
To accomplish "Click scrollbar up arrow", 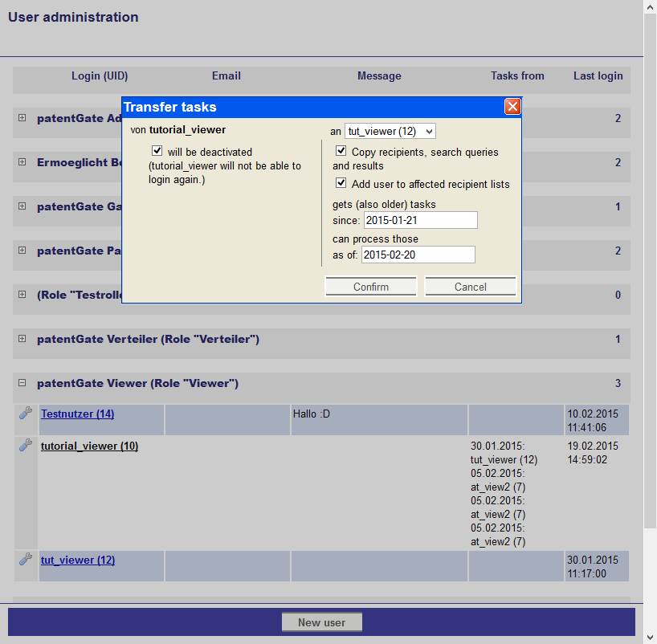I will point(651,6).
